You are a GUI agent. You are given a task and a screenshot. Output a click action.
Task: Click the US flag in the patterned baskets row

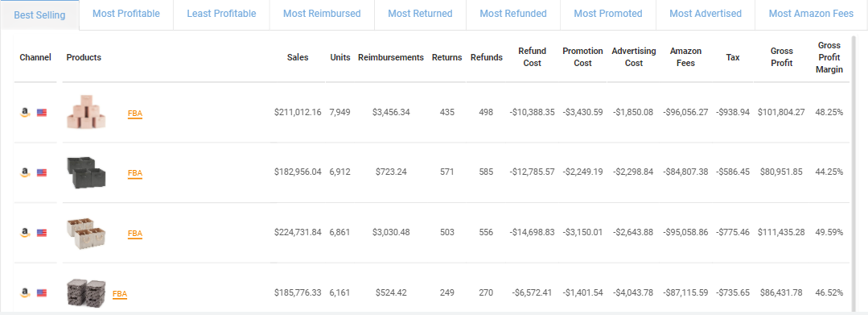pos(42,292)
